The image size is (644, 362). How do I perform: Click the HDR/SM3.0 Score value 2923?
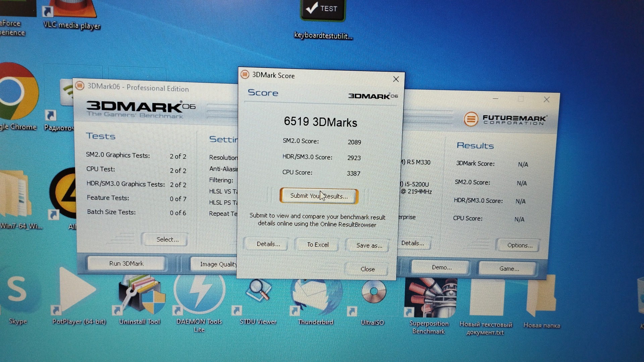point(354,158)
